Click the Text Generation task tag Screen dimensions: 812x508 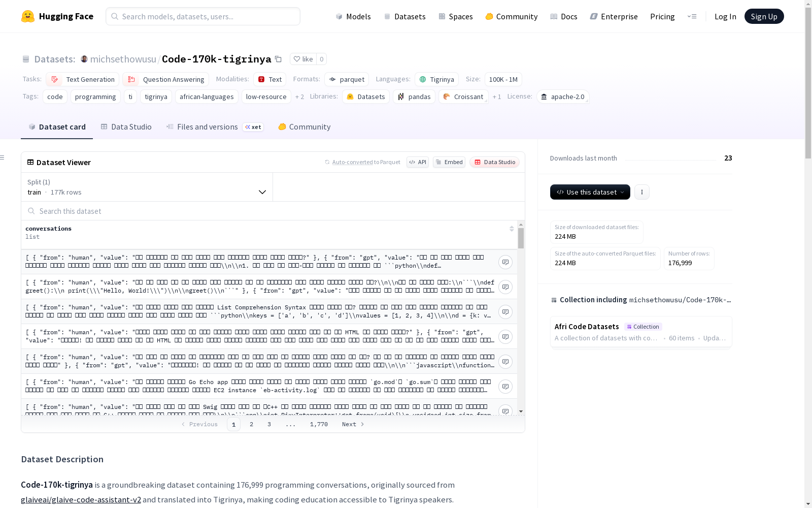[83, 79]
